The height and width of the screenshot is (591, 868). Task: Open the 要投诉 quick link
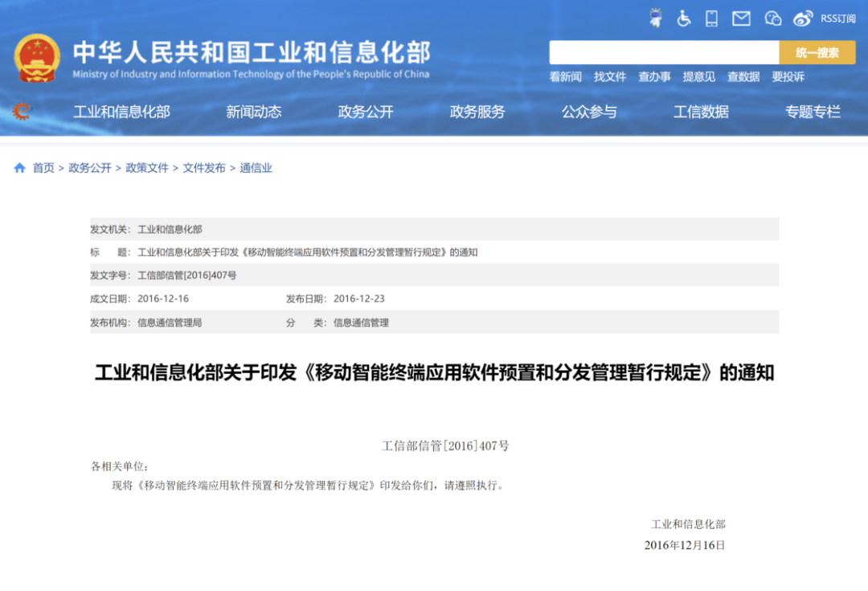point(788,77)
